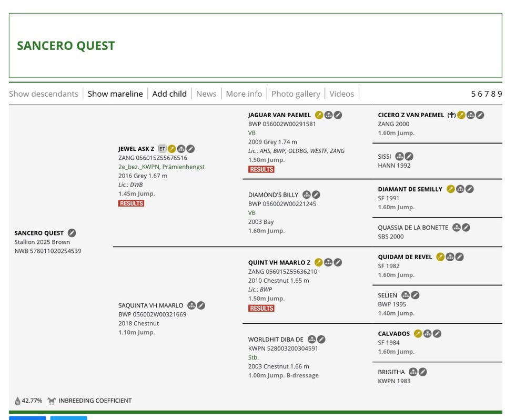Click RESULTS button under Jaguar van Paemel

coord(261,169)
